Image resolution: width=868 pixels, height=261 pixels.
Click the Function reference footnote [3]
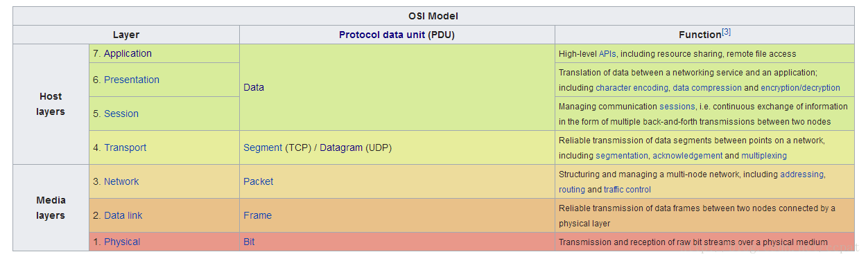click(726, 32)
